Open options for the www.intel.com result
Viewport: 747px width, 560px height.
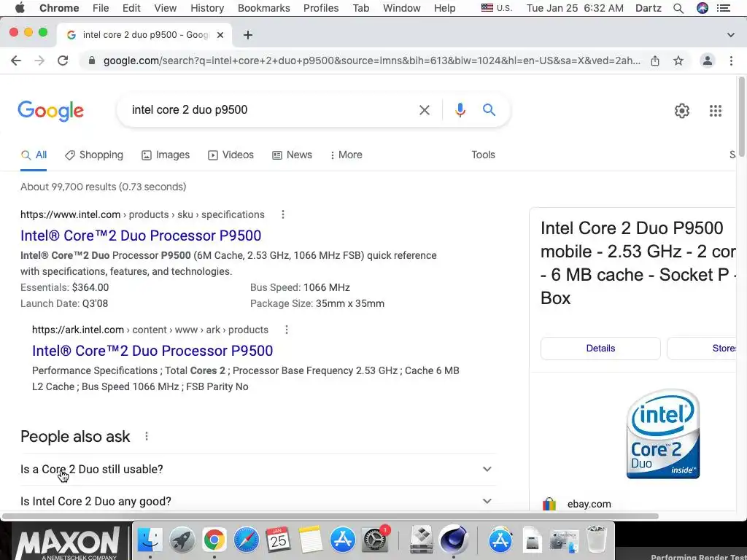(x=283, y=214)
